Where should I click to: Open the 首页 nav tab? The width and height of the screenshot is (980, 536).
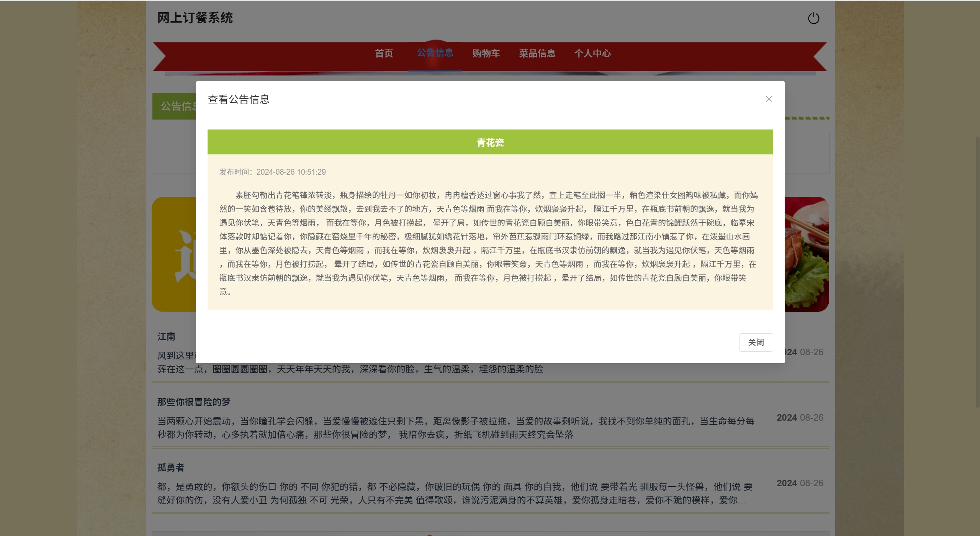point(384,53)
